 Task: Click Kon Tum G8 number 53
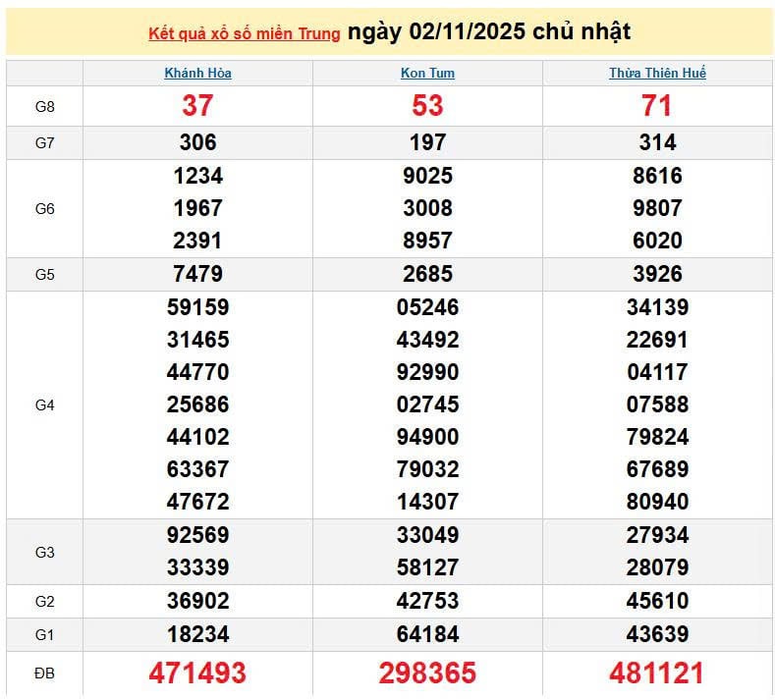[427, 106]
